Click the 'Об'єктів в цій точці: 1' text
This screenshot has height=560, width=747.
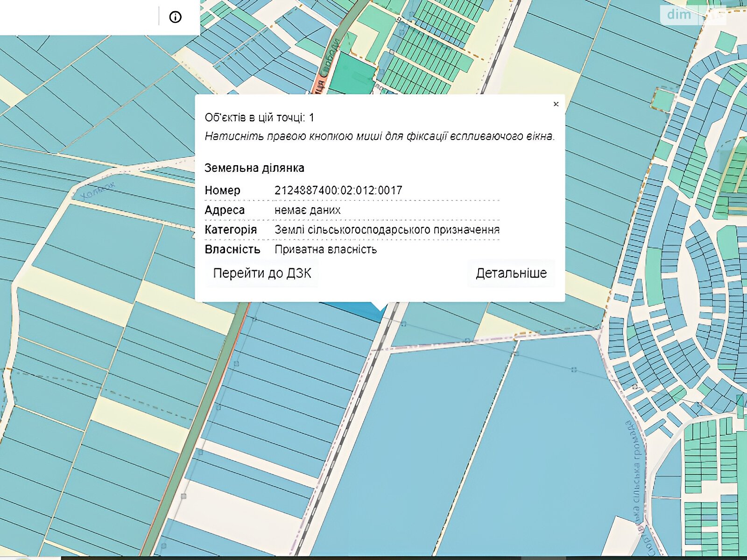[260, 118]
